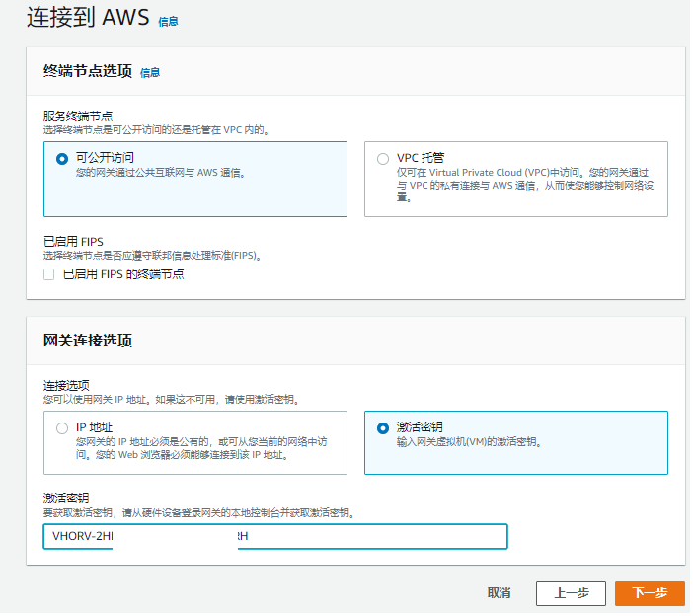Click the description 您的网关通过公共互联网与 AWS 通信
The width and height of the screenshot is (693, 616).
(161, 173)
